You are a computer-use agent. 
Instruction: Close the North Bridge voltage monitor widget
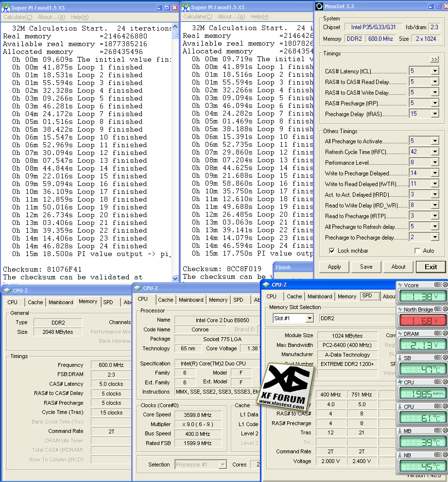coord(444,310)
